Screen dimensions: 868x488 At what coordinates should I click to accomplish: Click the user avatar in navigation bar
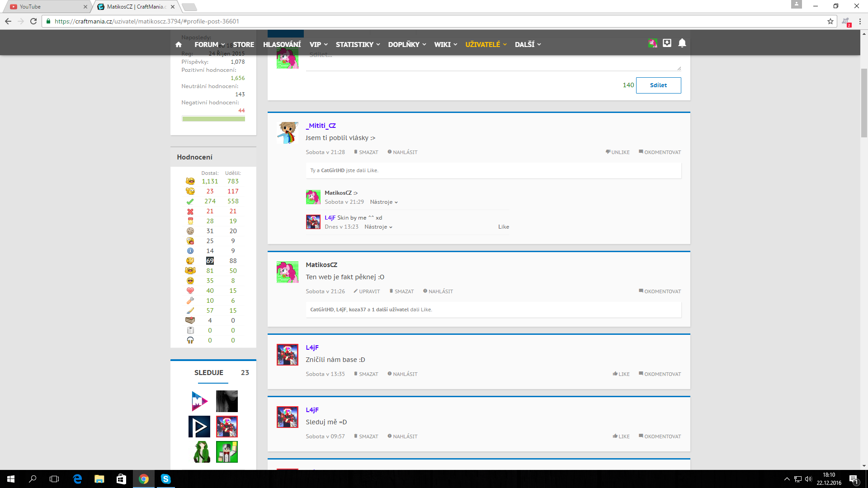(652, 43)
